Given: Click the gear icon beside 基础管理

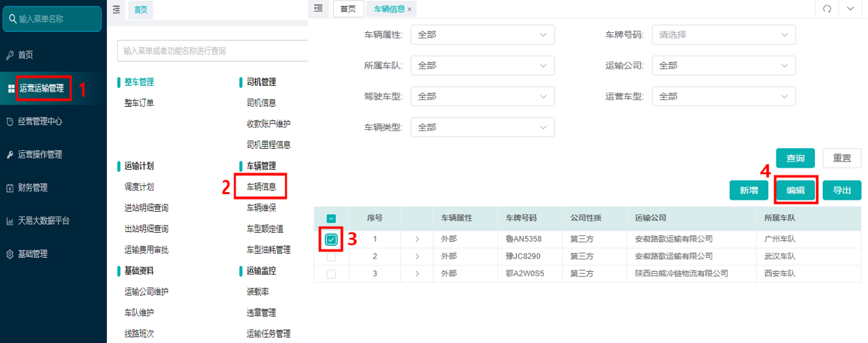Looking at the screenshot, I should coord(10,254).
